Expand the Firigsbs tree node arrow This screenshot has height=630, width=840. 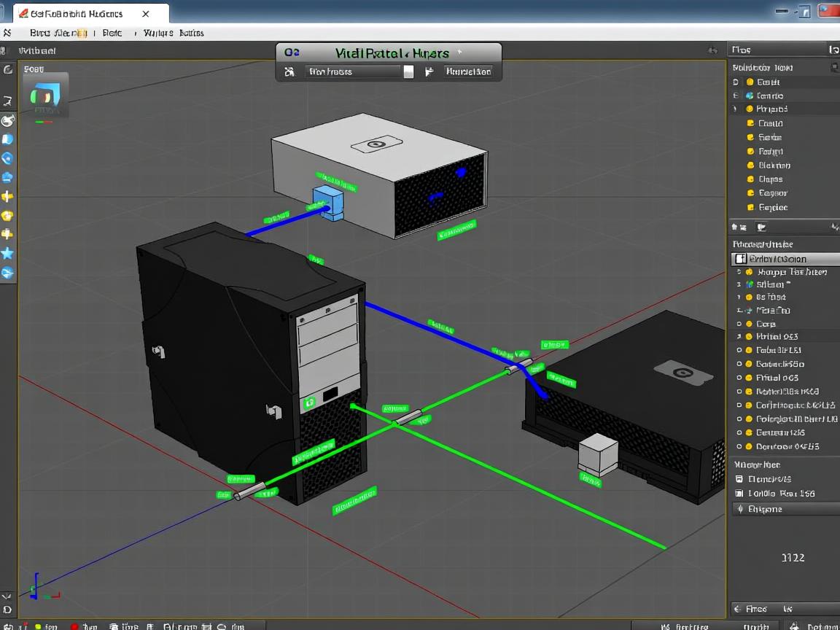[x=736, y=109]
